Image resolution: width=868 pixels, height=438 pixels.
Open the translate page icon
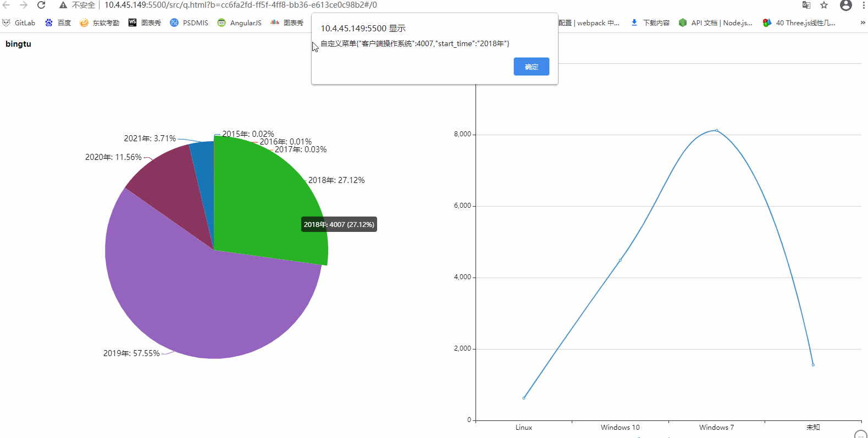806,5
